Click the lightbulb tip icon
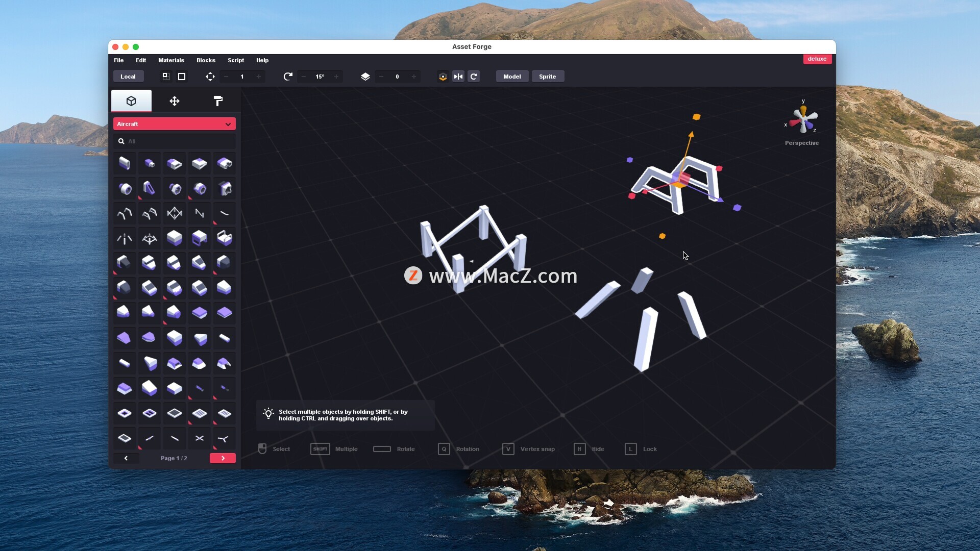 click(268, 414)
